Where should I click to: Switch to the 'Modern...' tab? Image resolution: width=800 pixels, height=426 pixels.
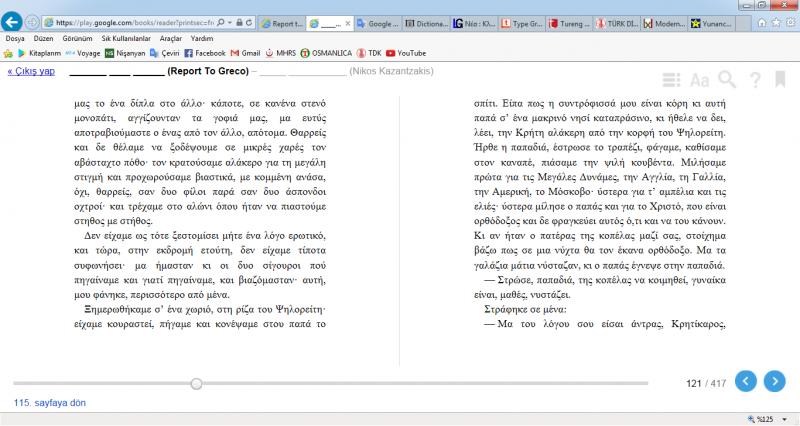(665, 23)
